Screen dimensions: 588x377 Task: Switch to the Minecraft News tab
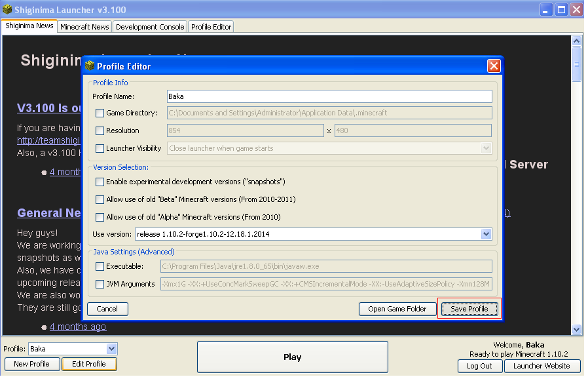pyautogui.click(x=85, y=27)
